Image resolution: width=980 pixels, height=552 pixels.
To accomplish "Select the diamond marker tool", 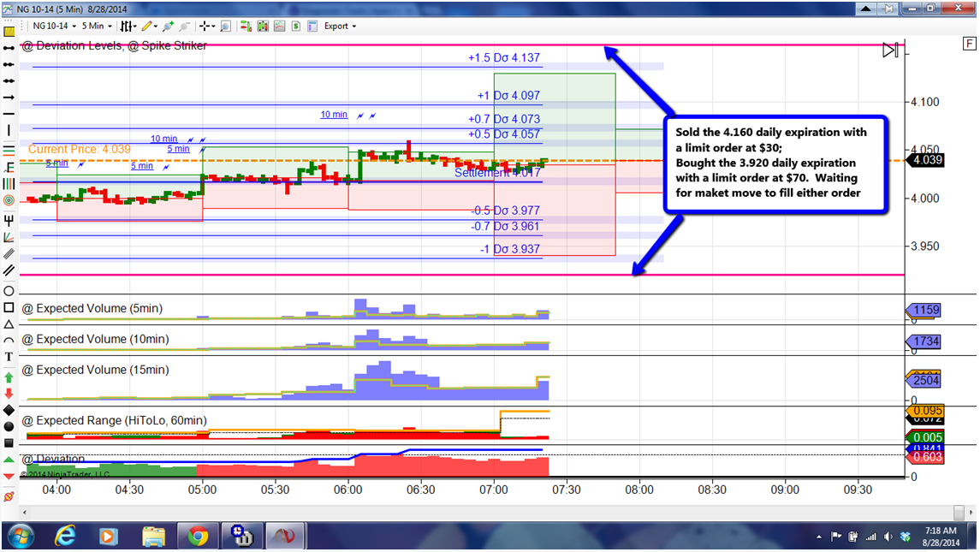I will coord(9,410).
